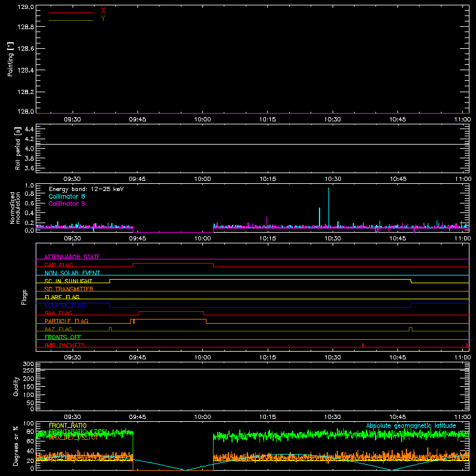Screen dimensions: 476x476
Task: Click the ATTENUATOR_STATE flag label
Action: coord(72,257)
